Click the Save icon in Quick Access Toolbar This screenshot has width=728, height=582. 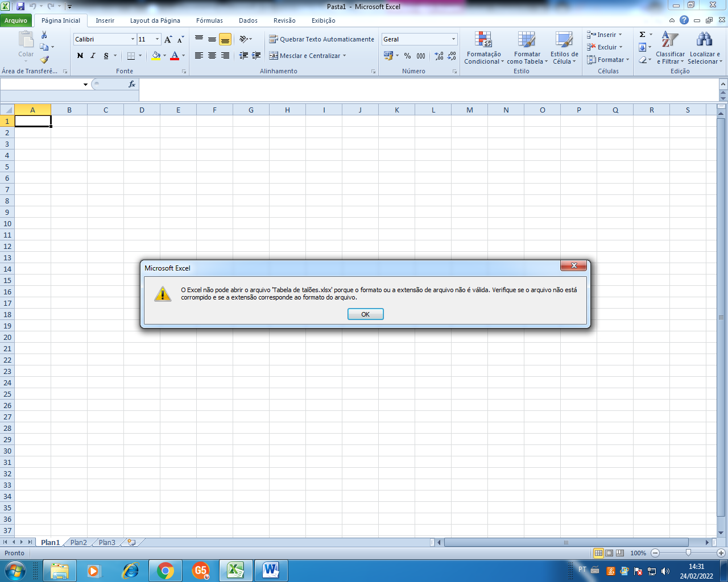tap(20, 6)
